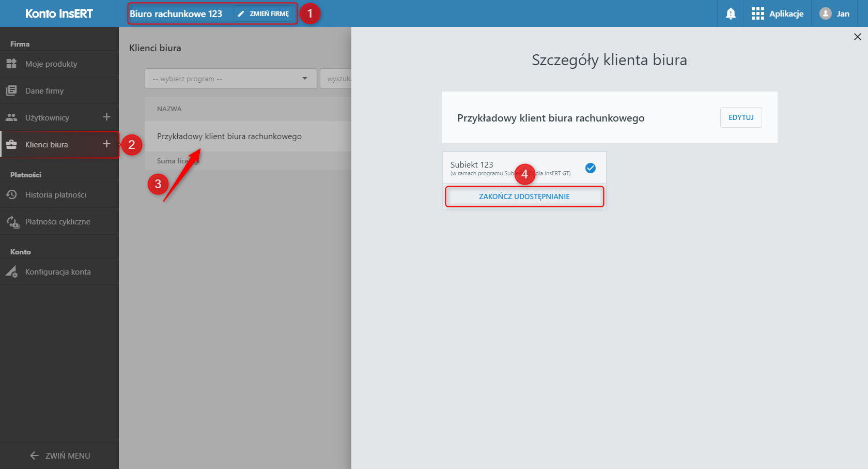Click the EDYTUJ button
This screenshot has height=469, width=868.
741,117
